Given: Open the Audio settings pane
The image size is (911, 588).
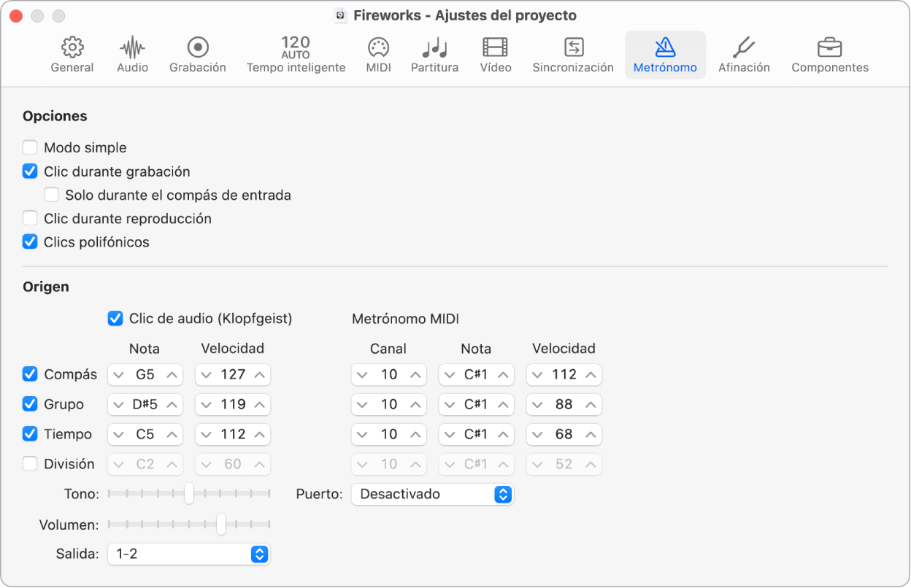Looking at the screenshot, I should pos(132,55).
